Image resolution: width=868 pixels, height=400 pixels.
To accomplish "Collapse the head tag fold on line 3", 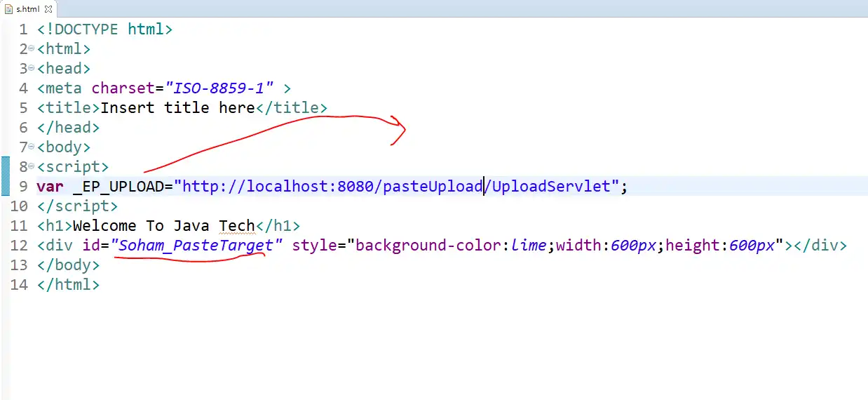I will click(x=32, y=69).
